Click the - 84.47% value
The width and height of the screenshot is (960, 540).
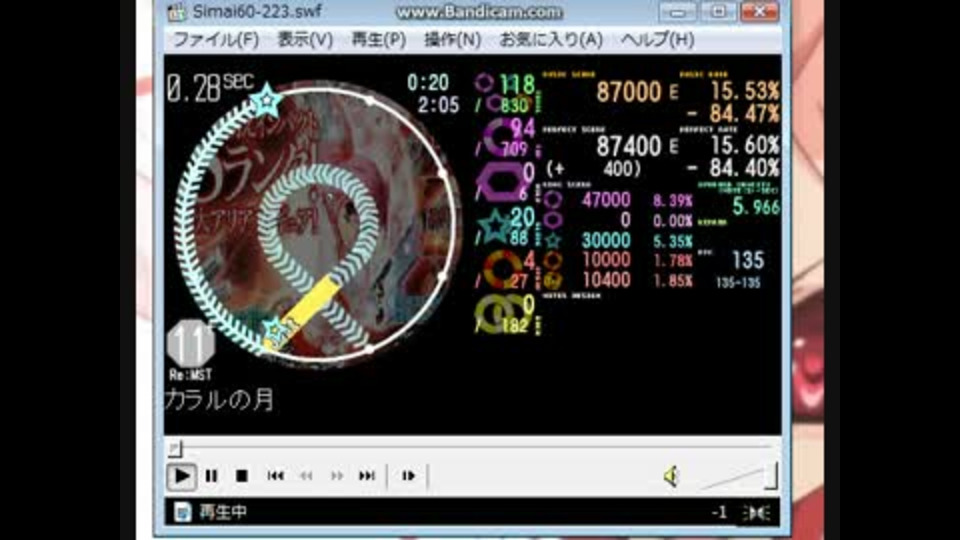(x=733, y=114)
